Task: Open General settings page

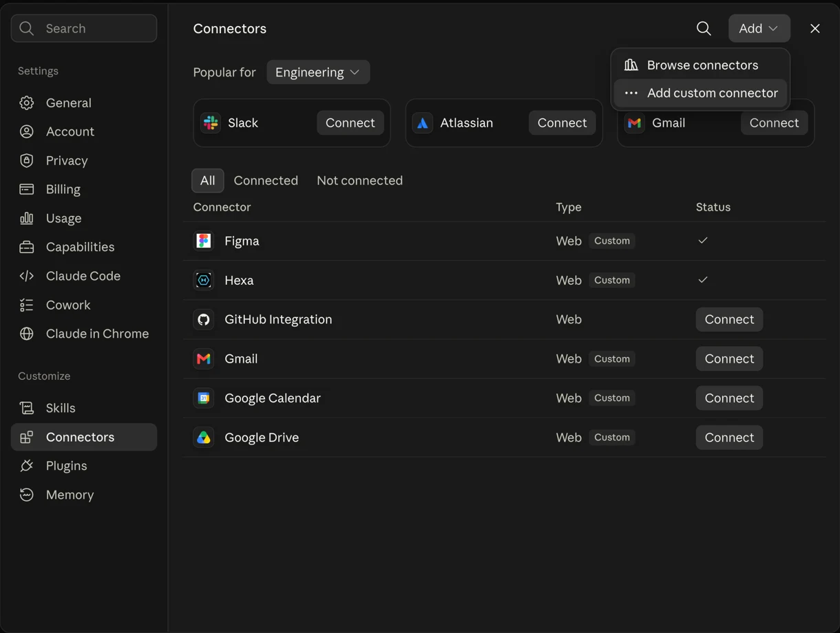Action: point(84,103)
